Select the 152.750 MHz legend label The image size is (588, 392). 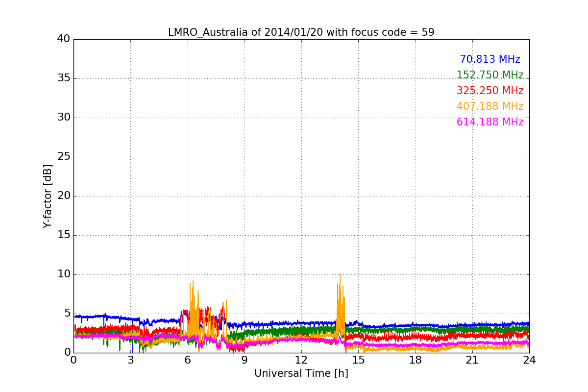490,75
